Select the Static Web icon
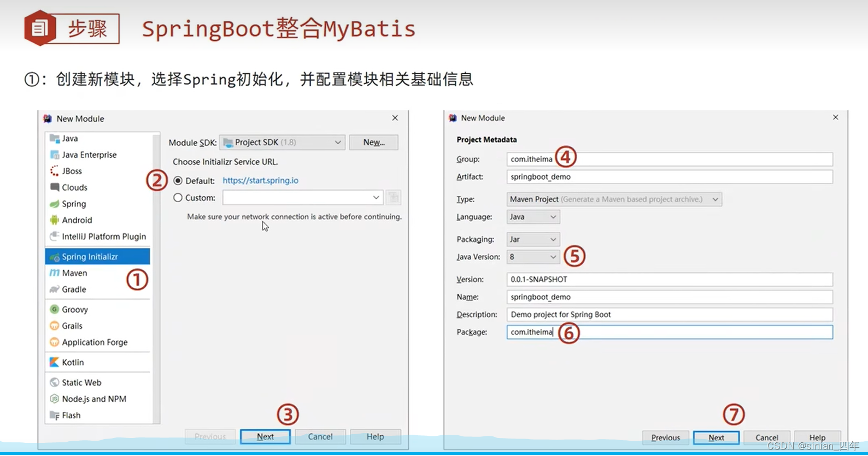 point(55,383)
